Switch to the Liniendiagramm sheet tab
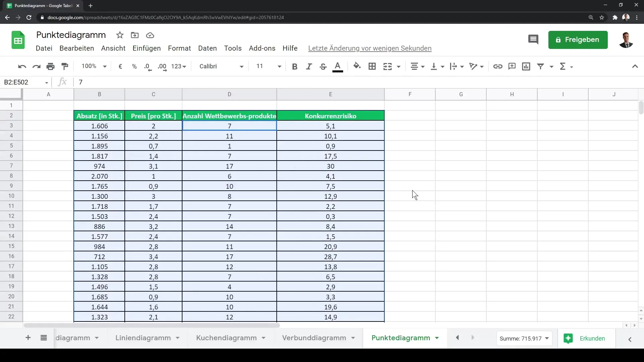 (x=143, y=338)
